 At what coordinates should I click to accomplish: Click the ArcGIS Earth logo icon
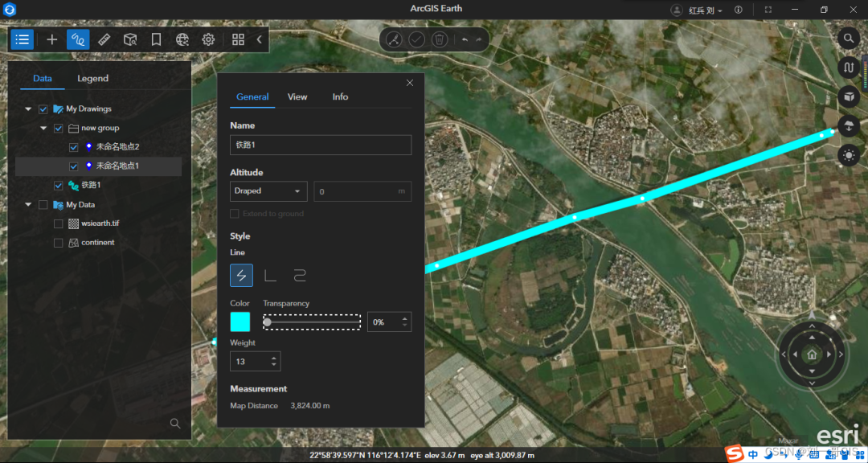click(x=10, y=10)
